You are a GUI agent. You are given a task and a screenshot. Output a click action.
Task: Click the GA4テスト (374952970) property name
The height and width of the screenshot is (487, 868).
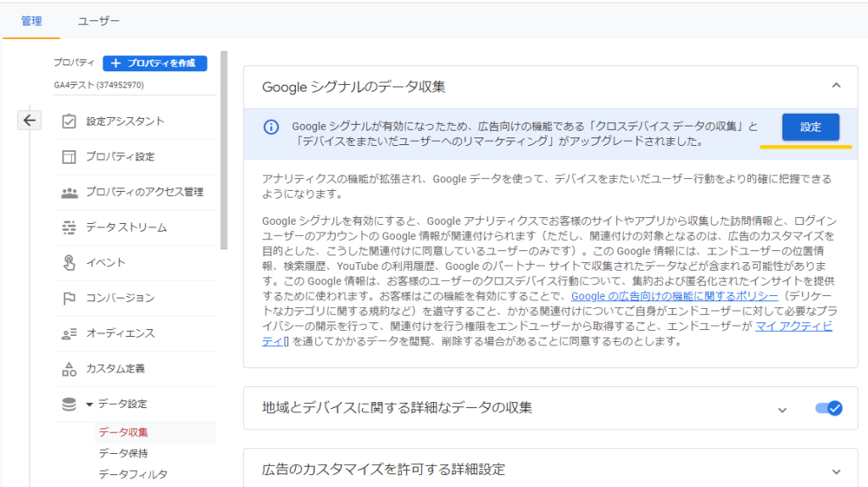pyautogui.click(x=98, y=86)
